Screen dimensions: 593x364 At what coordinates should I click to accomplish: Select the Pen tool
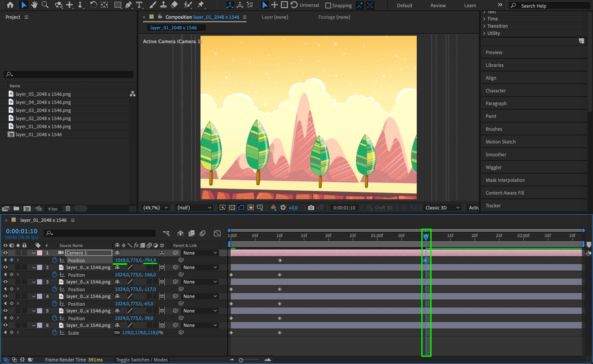tap(128, 5)
